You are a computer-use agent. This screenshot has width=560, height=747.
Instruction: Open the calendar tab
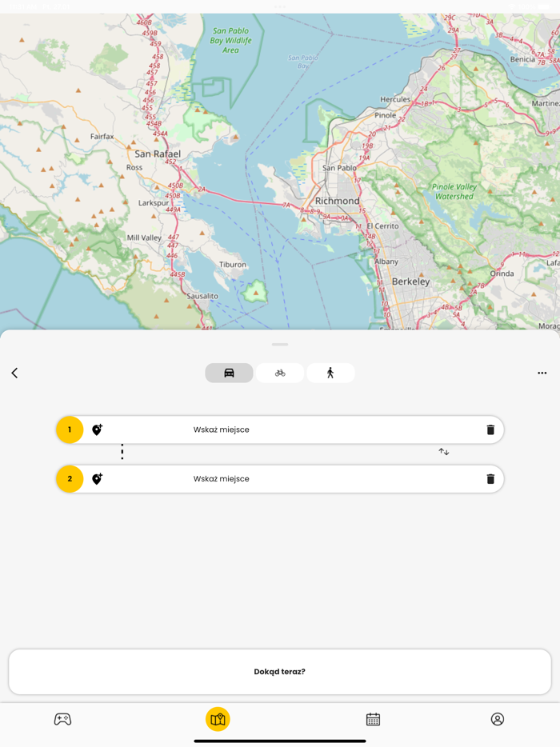pyautogui.click(x=373, y=719)
